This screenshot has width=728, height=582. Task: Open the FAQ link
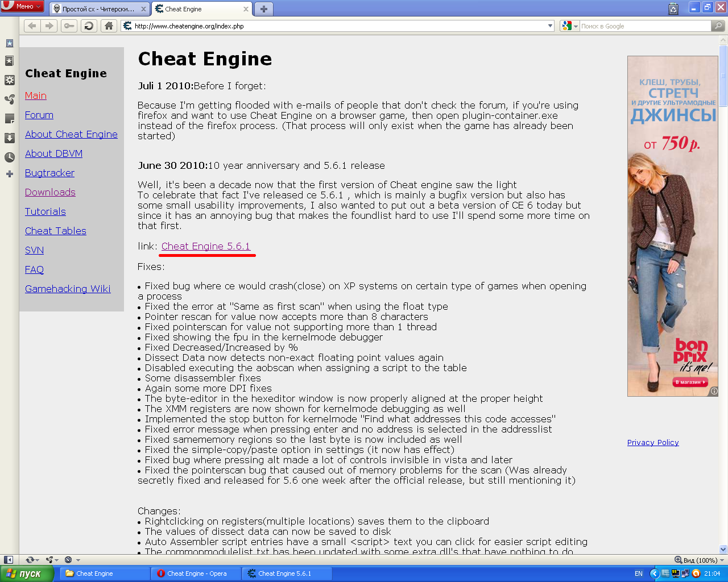tap(34, 269)
